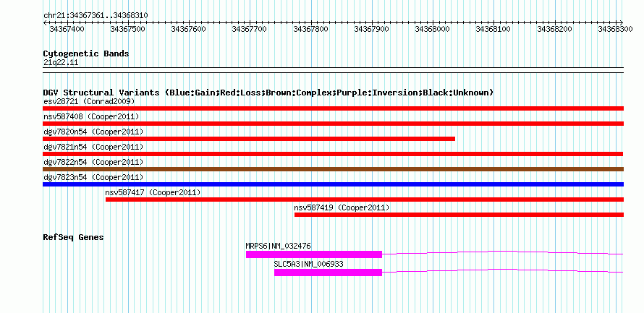Open the nsv587417 (Cooper2011) label

[153, 192]
